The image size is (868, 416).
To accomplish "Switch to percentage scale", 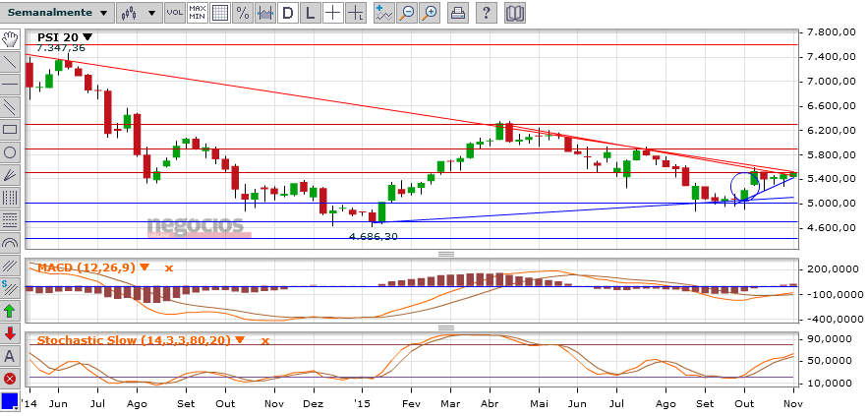I will [x=243, y=12].
